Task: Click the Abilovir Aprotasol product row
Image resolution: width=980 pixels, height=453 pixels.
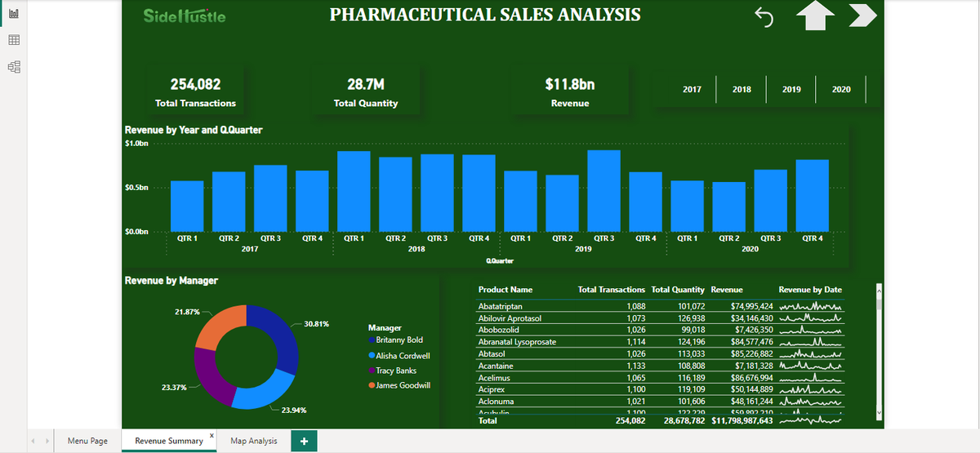Action: (661, 318)
